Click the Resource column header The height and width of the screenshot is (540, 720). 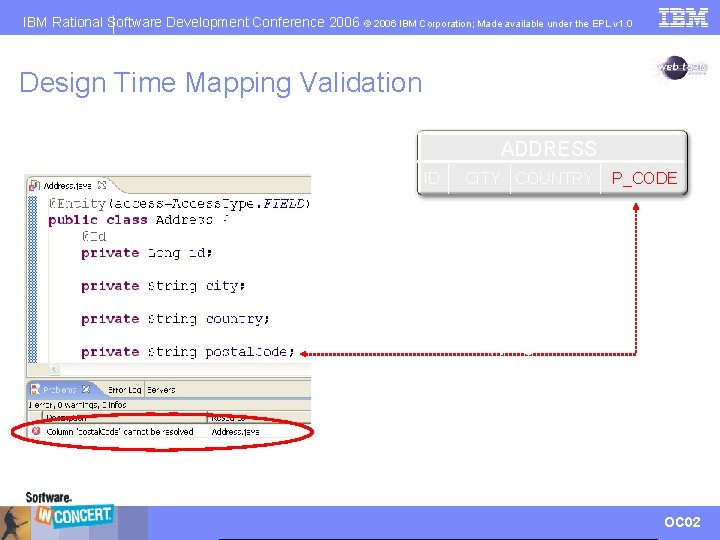point(259,418)
